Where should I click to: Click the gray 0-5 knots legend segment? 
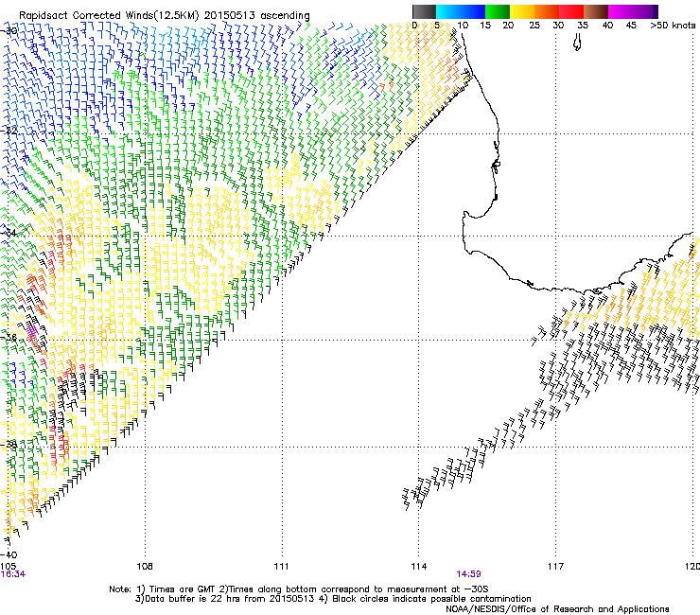pos(424,11)
